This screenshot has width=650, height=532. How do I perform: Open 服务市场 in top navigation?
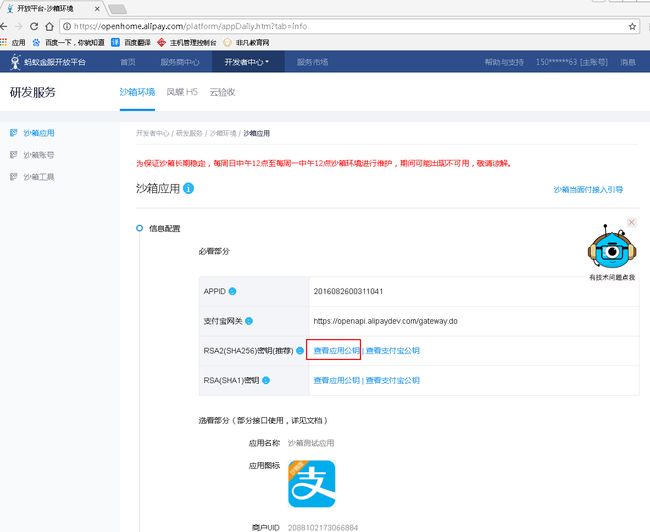[x=313, y=62]
